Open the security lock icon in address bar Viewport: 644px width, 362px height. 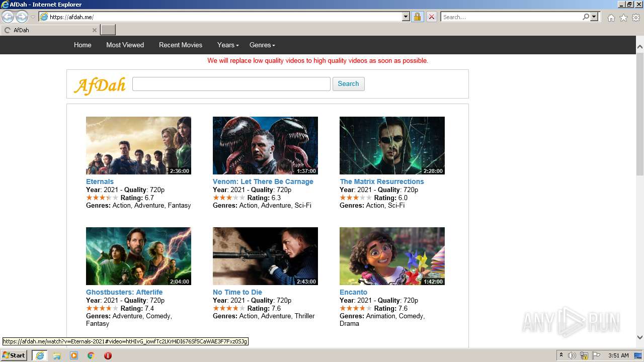[x=417, y=17]
